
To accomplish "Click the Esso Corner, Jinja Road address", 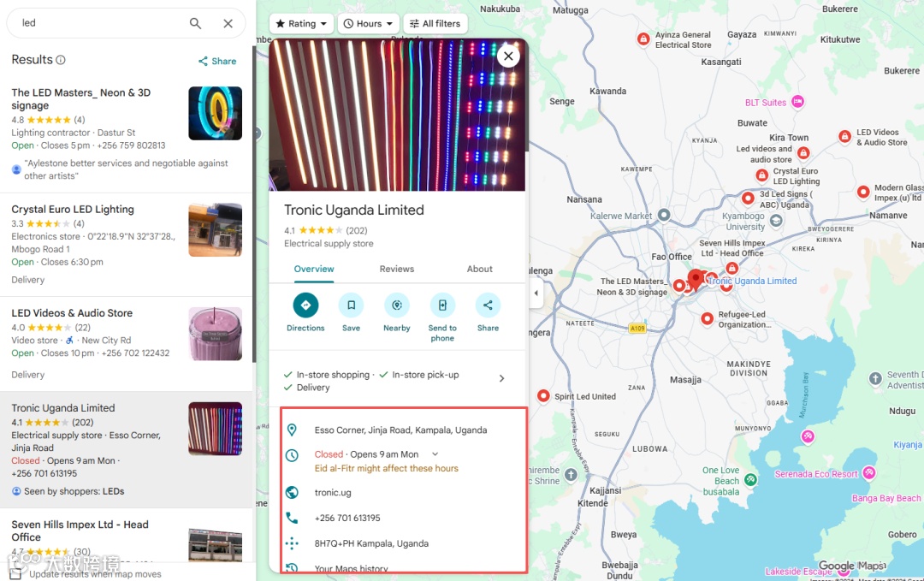I will (400, 430).
